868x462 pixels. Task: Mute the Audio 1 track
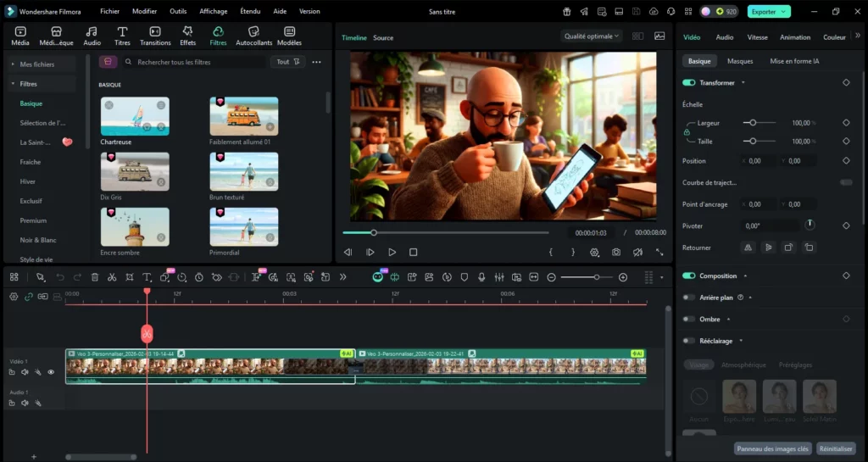click(x=25, y=404)
